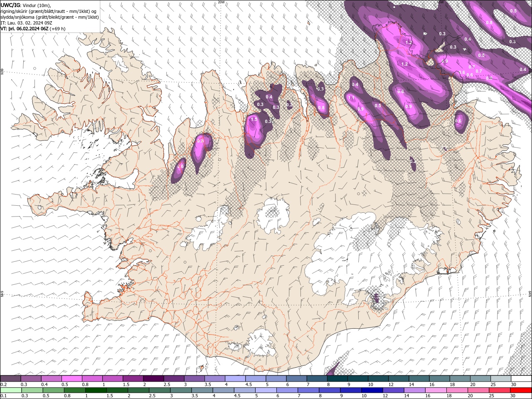532x399 pixels.
Task: Click the '1.5' snowfall value on the map
Action: (x=254, y=119)
